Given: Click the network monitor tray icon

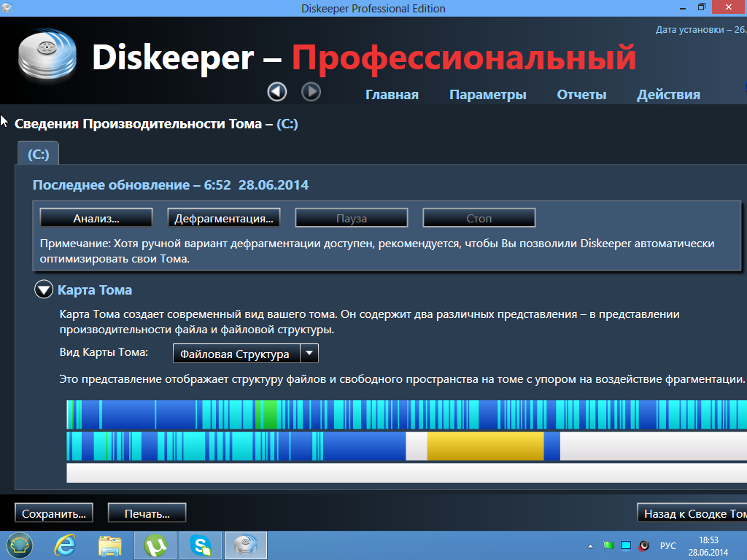Looking at the screenshot, I should tap(626, 545).
